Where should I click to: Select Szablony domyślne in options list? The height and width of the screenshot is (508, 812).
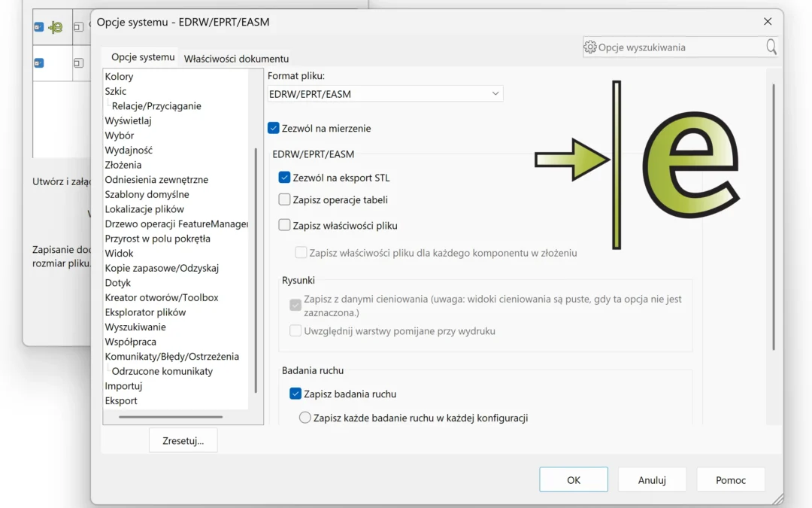[147, 194]
